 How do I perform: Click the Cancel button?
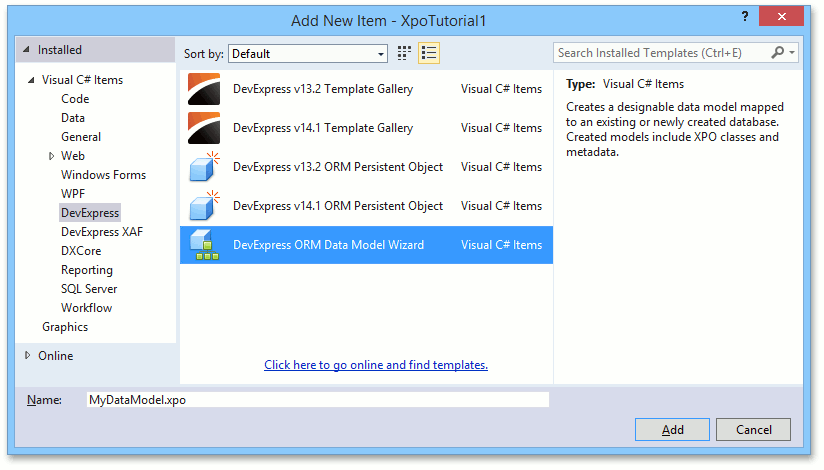[x=753, y=430]
